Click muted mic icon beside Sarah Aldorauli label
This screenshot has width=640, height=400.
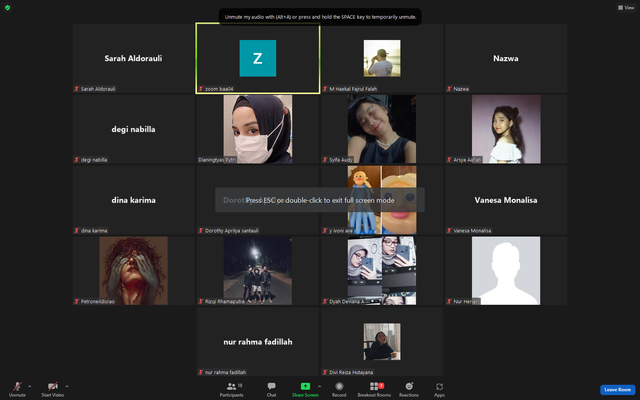76,89
